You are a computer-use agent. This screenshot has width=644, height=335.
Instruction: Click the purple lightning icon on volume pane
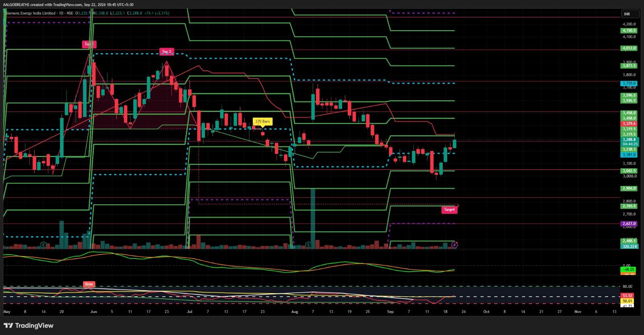(454, 245)
